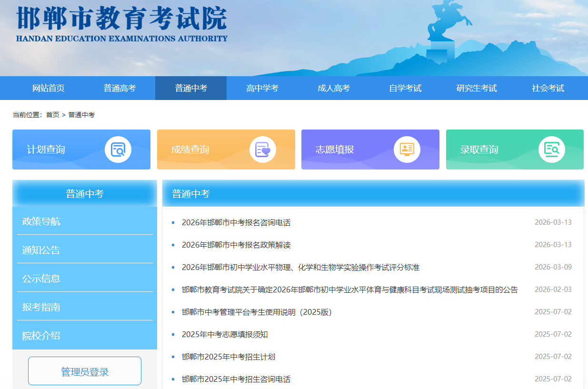
Task: Open the 社会考试 navigation item
Action: (548, 88)
